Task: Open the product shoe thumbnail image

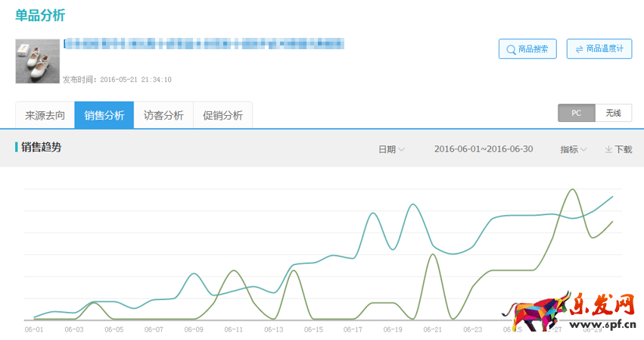Action: 37,61
